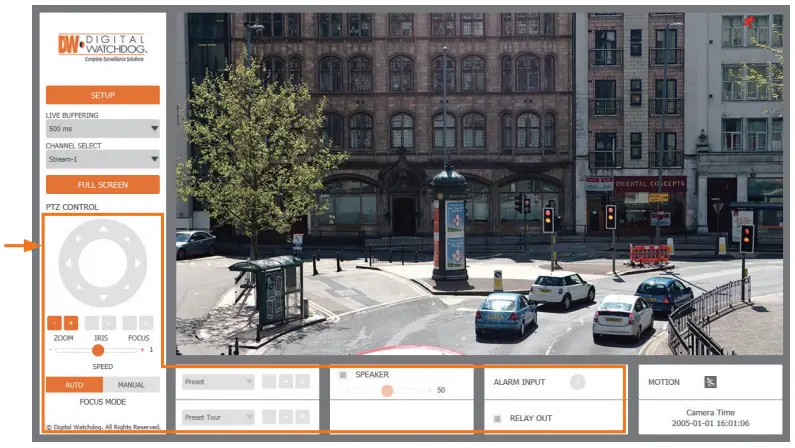
Task: Click the speaker volume value 50
Action: coord(441,390)
